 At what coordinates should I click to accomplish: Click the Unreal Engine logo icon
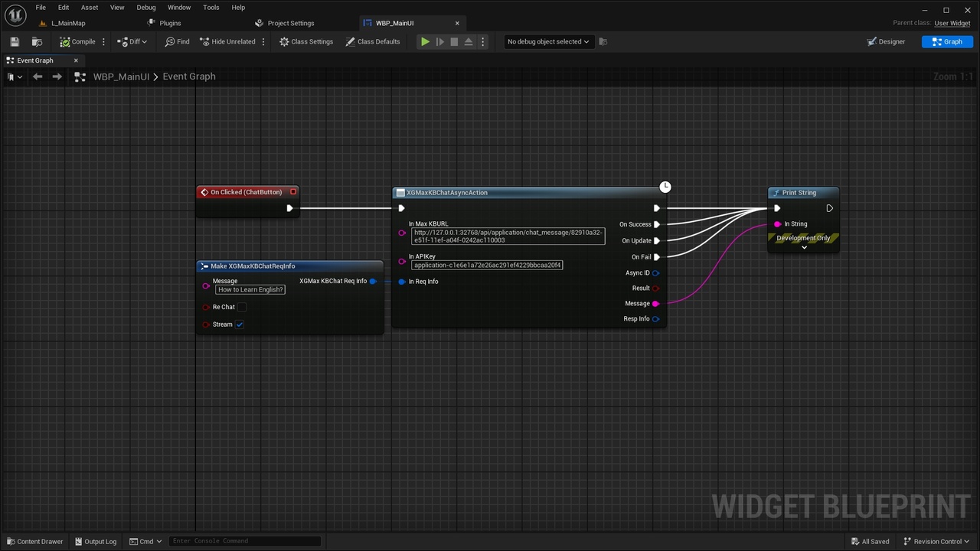tap(15, 15)
